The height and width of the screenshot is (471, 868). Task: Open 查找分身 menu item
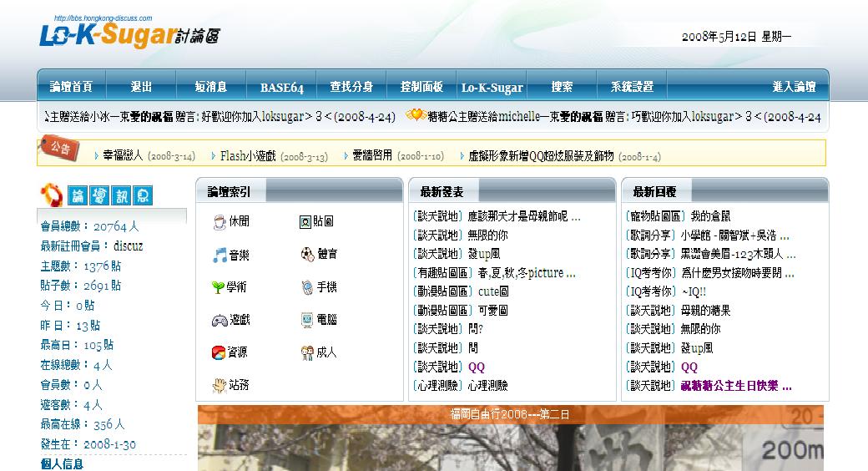coord(351,87)
